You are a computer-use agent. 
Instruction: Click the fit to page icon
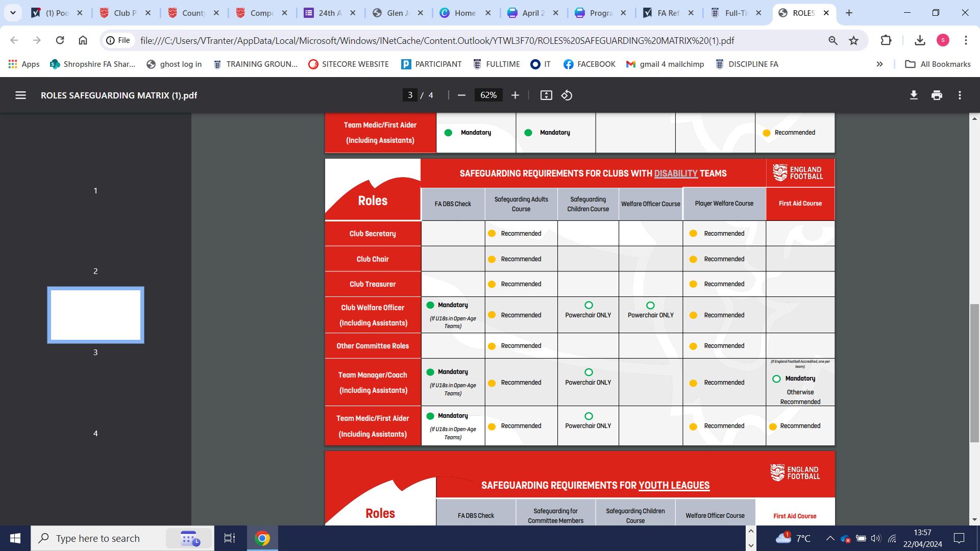click(x=546, y=95)
